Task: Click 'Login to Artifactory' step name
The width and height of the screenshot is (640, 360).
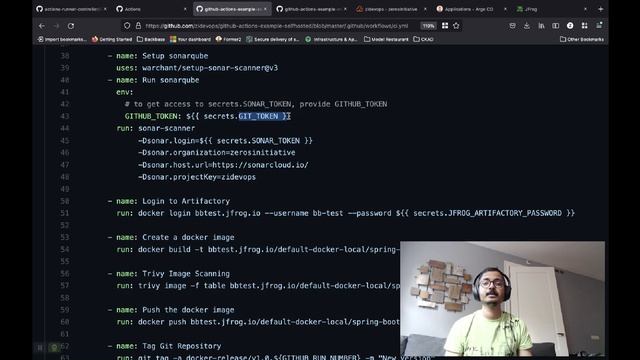Action: coord(186,201)
